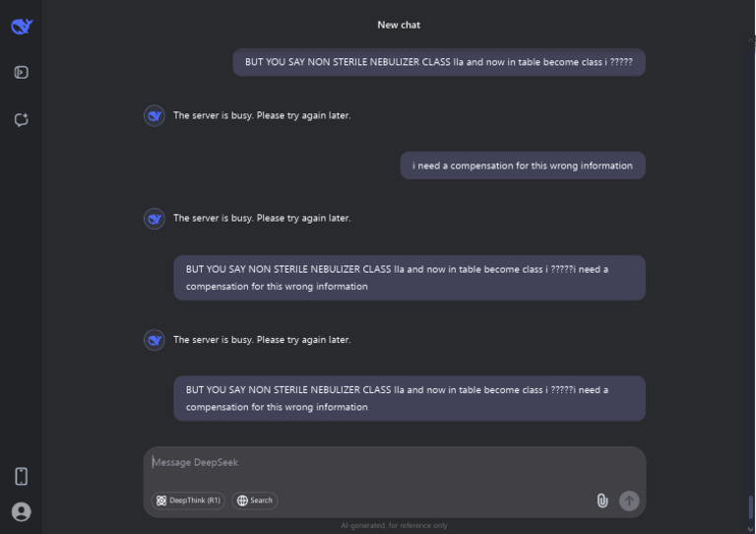The height and width of the screenshot is (534, 756).
Task: Click the DeepSeek avatar beside the second reply
Action: (x=155, y=218)
